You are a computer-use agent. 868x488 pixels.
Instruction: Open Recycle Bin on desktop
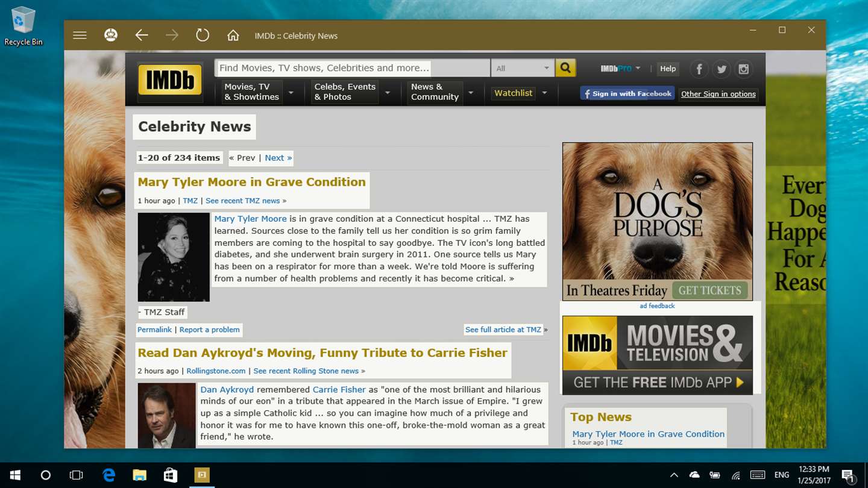(24, 26)
